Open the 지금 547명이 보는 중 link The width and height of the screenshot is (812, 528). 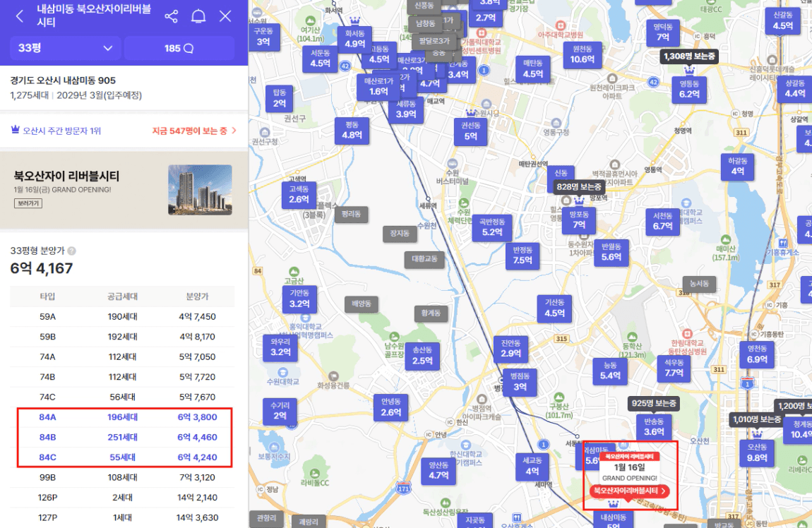click(193, 131)
